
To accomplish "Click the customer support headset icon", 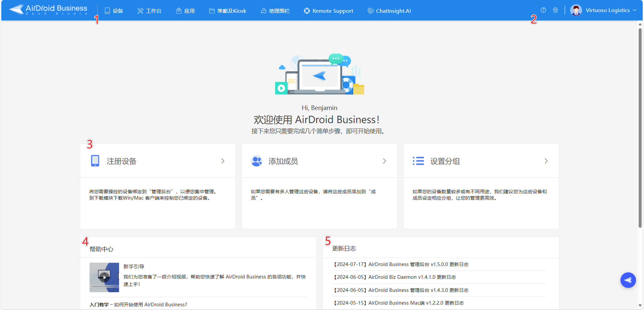I will 555,10.
